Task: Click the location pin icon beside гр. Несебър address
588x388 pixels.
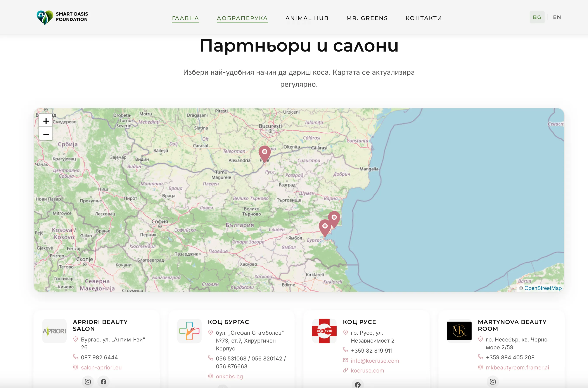Action: tap(480, 339)
